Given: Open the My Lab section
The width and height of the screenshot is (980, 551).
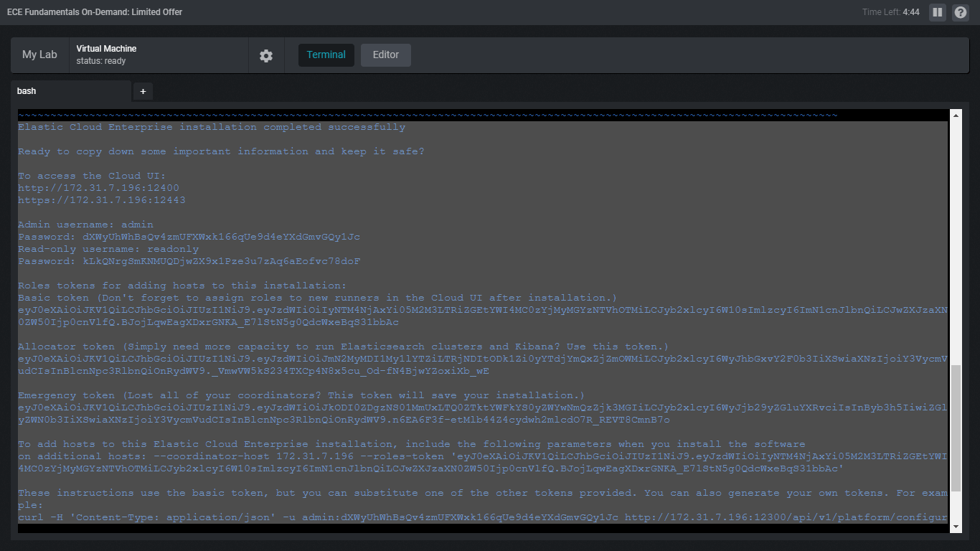Looking at the screenshot, I should 39,55.
